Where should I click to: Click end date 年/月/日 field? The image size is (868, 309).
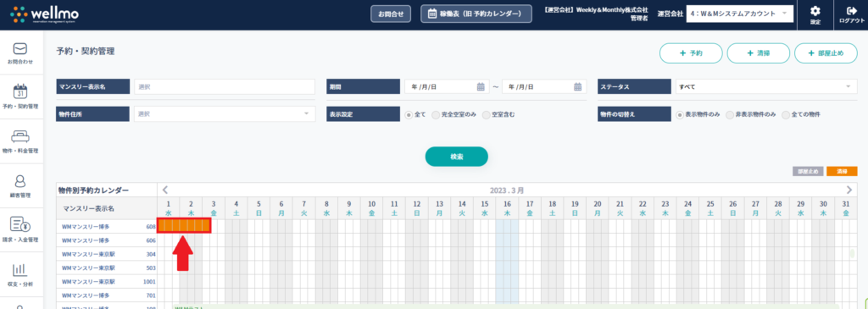click(x=544, y=87)
